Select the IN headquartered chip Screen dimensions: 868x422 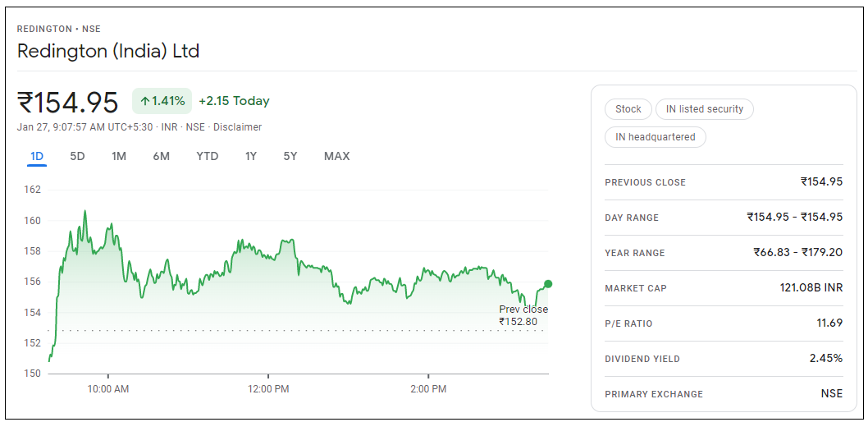click(x=655, y=137)
